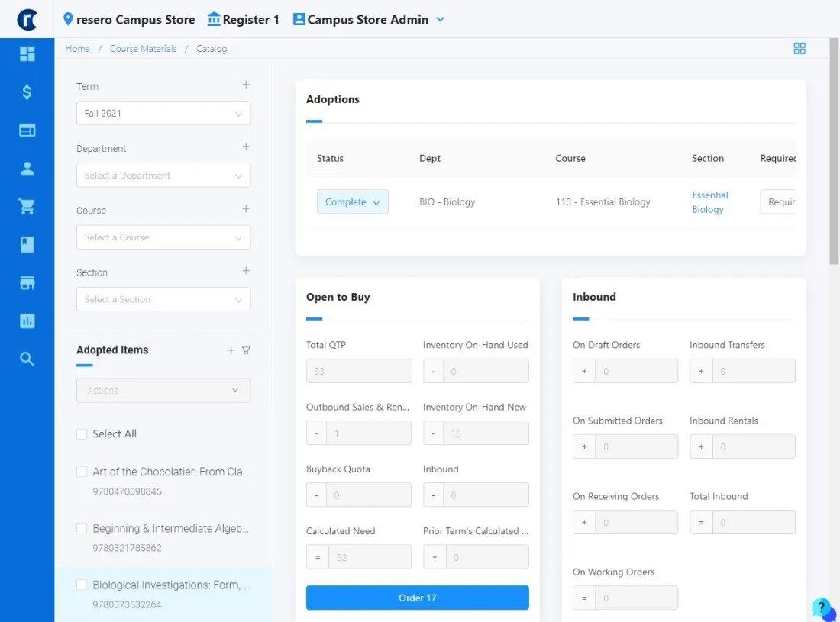Open the filter icon beside Adopted Items
The width and height of the screenshot is (840, 622).
click(x=246, y=350)
